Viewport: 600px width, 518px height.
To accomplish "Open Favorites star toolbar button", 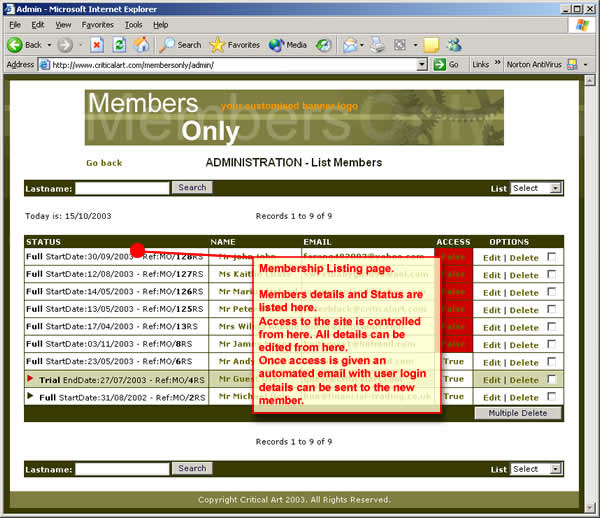I will (235, 45).
